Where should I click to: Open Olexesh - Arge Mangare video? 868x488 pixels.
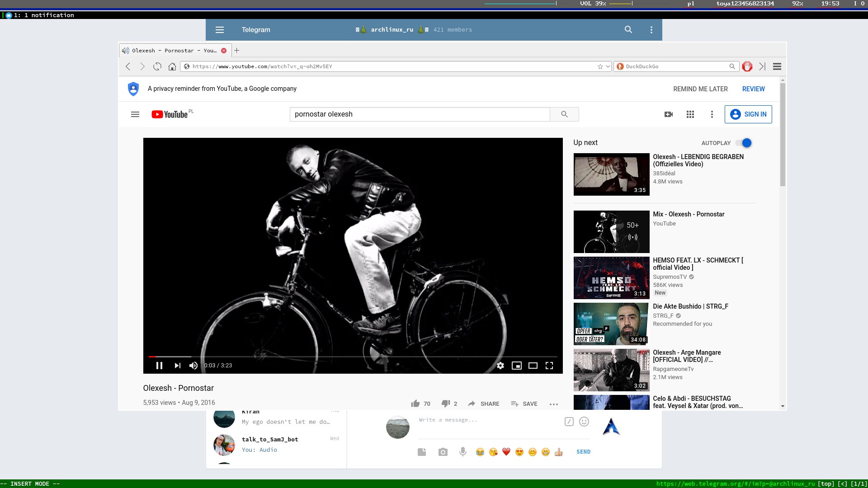point(687,356)
